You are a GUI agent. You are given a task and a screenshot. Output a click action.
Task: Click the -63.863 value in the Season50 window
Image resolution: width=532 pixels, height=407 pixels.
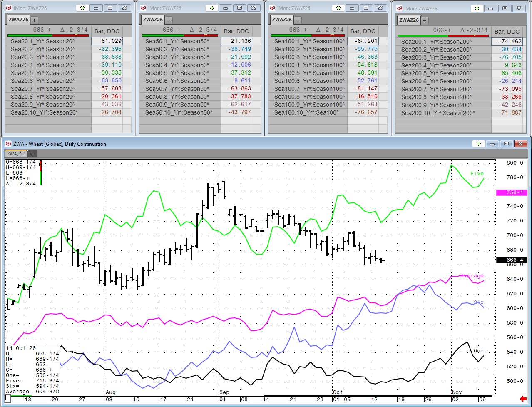pos(236,89)
